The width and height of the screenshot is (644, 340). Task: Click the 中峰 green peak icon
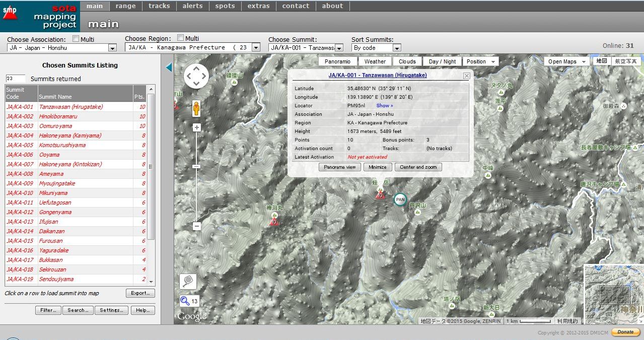coord(487,175)
